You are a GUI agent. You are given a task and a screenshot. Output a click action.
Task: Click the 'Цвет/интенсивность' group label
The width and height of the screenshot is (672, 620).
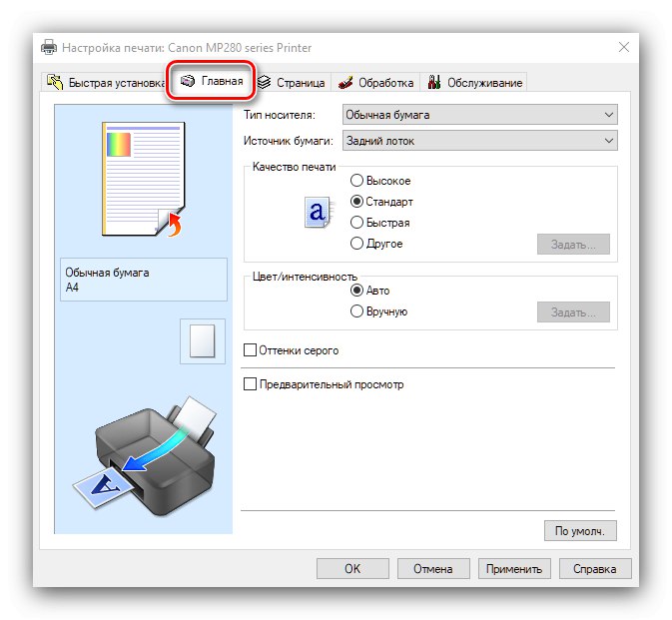coord(305,277)
